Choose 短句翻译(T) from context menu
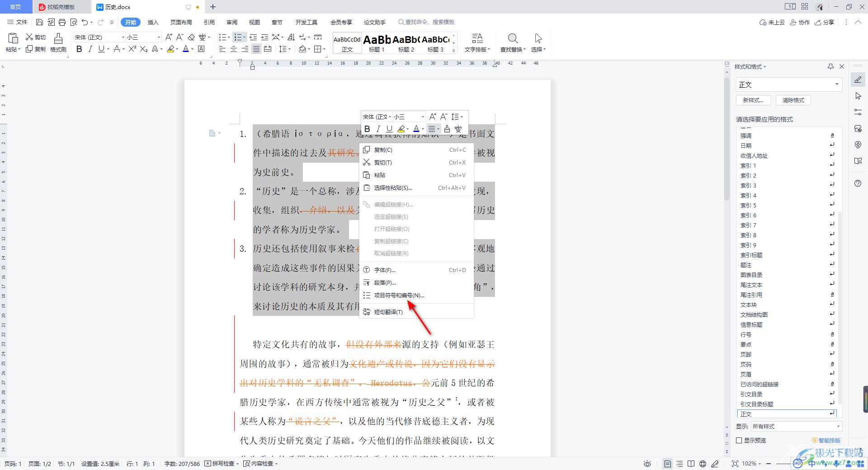The height and width of the screenshot is (470, 868). tap(416, 312)
